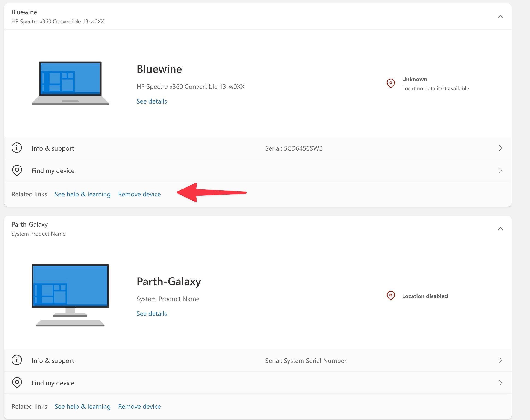The width and height of the screenshot is (530, 420).
Task: Select the serial text 5CD6450SW2
Action: coord(303,148)
